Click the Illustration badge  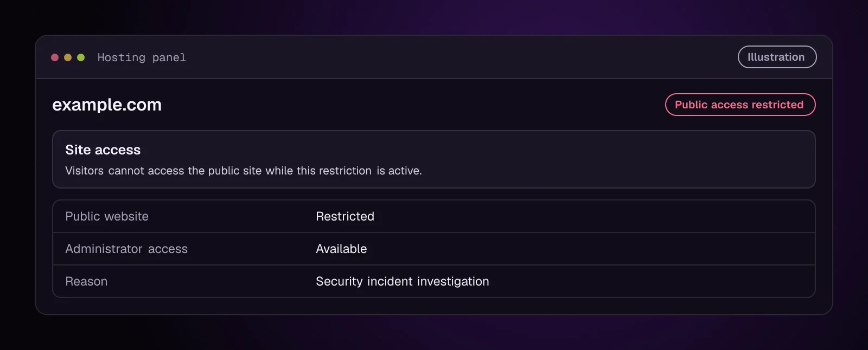point(777,57)
